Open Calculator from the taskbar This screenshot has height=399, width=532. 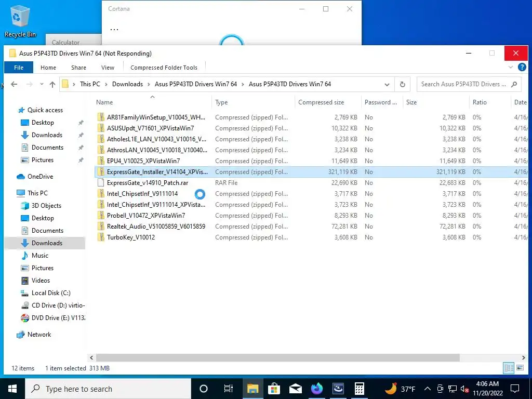pos(360,389)
